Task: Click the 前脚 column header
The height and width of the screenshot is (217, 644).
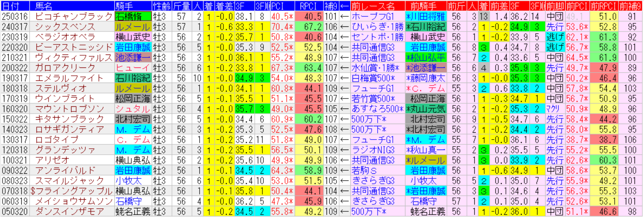Action: click(555, 6)
